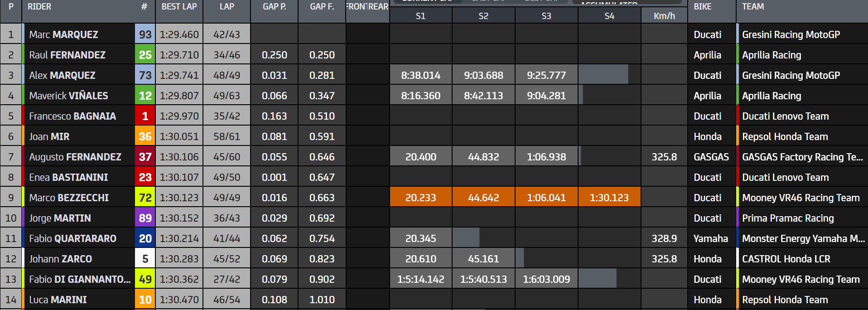Click the red number 1 badge for Bagnaia
The image size is (868, 310).
click(145, 116)
